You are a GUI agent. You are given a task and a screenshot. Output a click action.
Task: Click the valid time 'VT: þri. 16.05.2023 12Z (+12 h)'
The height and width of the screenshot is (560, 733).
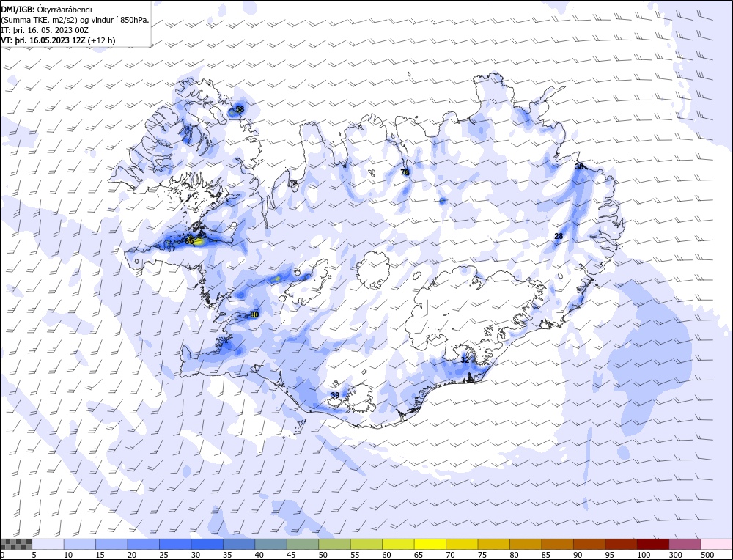[x=58, y=40]
